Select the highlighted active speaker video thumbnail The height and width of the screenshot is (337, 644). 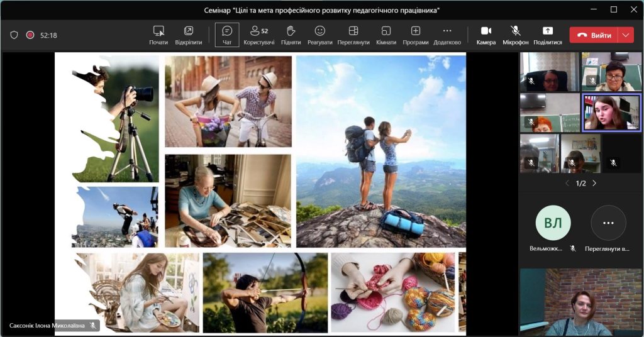coord(611,113)
